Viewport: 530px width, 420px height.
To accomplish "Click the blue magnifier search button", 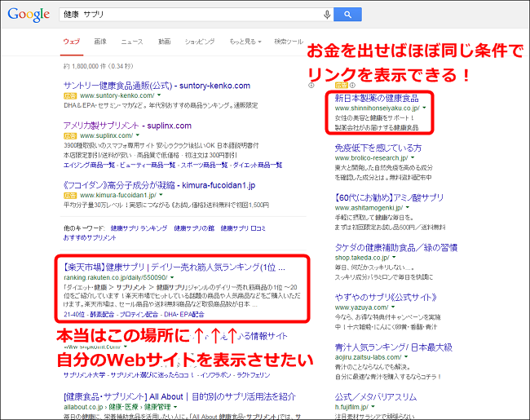I will 347,15.
